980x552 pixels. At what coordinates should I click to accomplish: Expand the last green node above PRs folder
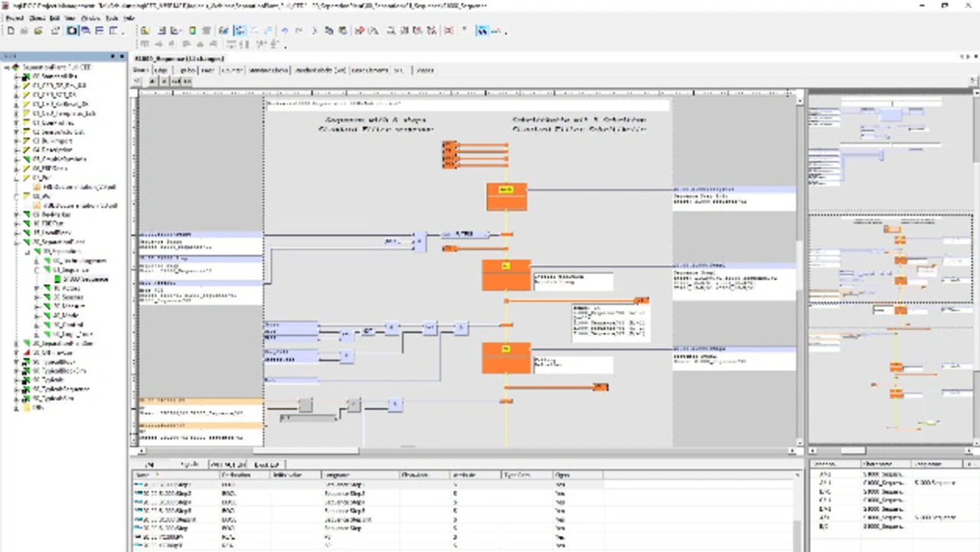click(17, 398)
